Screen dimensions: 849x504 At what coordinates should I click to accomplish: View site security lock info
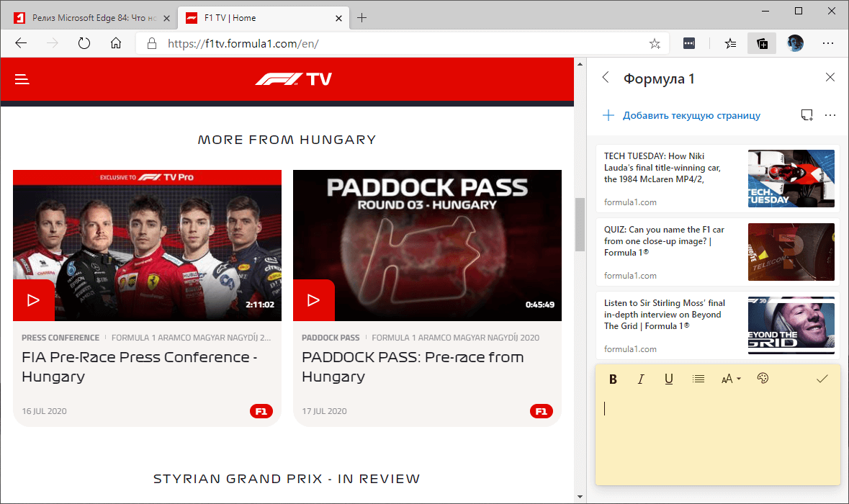pos(152,43)
